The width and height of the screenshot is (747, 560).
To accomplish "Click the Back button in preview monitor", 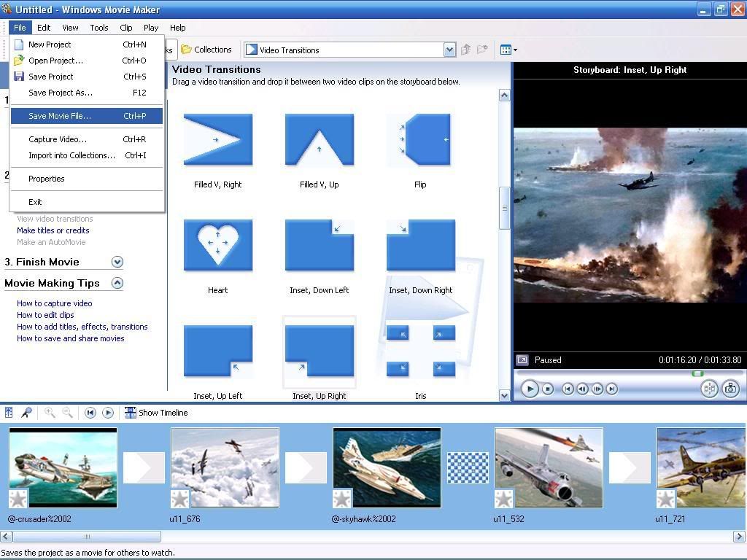I will [x=568, y=389].
